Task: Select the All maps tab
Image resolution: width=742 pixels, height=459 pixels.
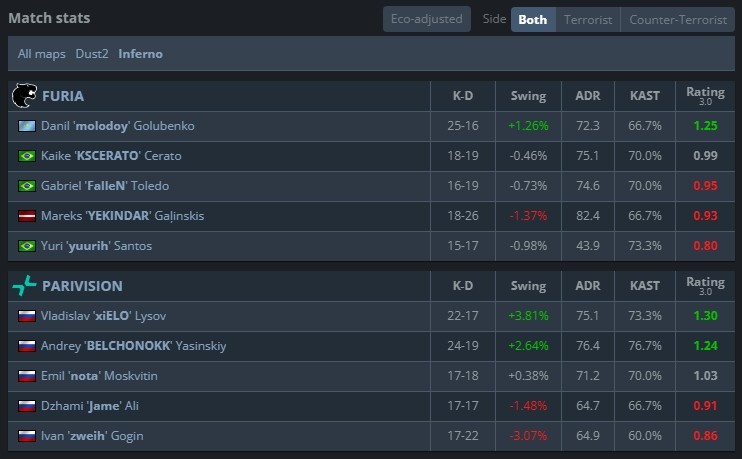Action: [x=42, y=54]
